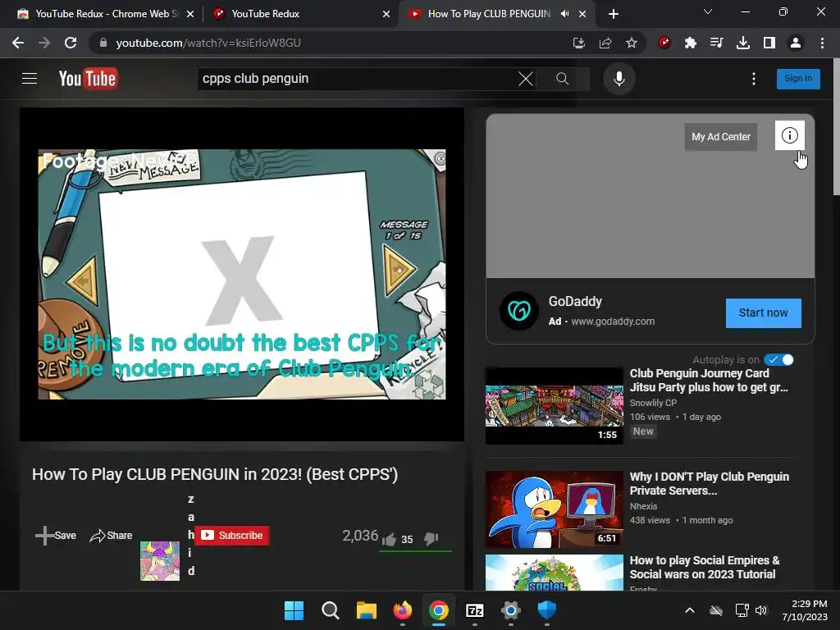Install app icon in address bar
The width and height of the screenshot is (840, 630).
pos(578,43)
